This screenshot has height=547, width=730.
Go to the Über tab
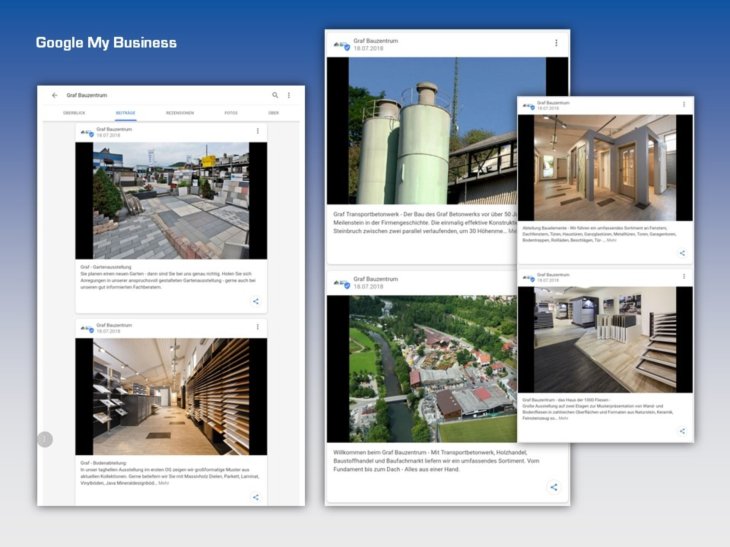pyautogui.click(x=273, y=113)
